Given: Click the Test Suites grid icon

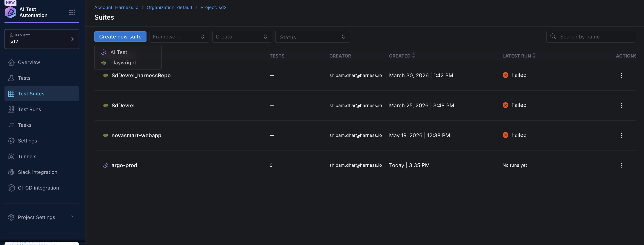Looking at the screenshot, I should [11, 94].
